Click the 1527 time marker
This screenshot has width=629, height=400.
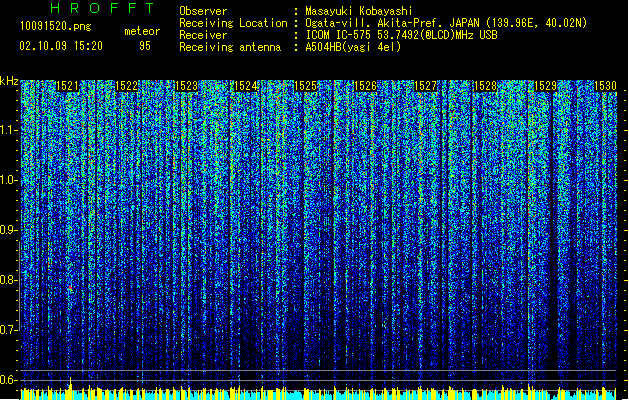coord(425,86)
